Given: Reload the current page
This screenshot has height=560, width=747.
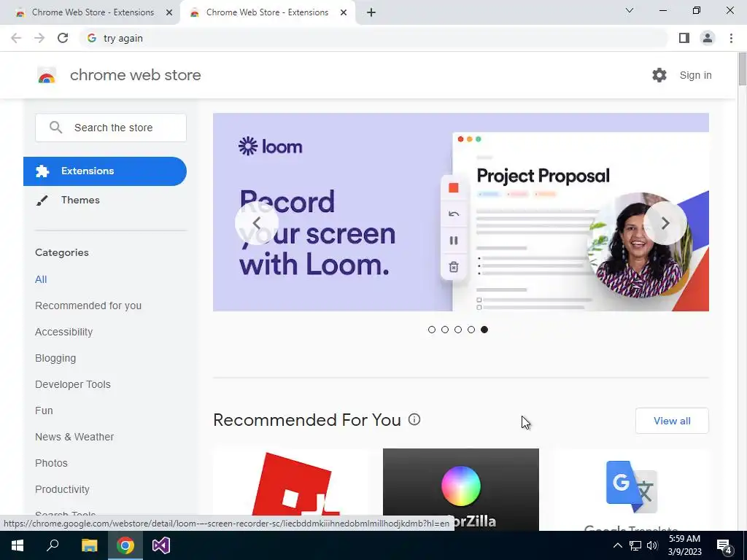Looking at the screenshot, I should coord(63,38).
